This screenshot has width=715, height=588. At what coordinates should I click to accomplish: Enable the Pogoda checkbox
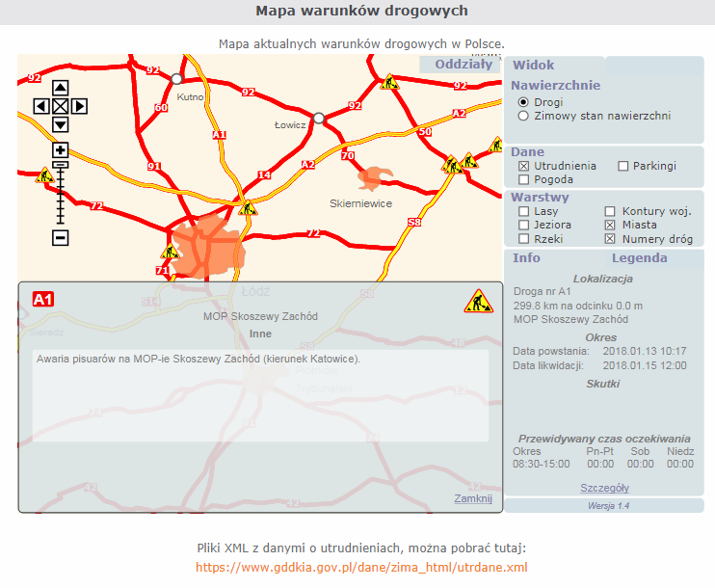[524, 179]
